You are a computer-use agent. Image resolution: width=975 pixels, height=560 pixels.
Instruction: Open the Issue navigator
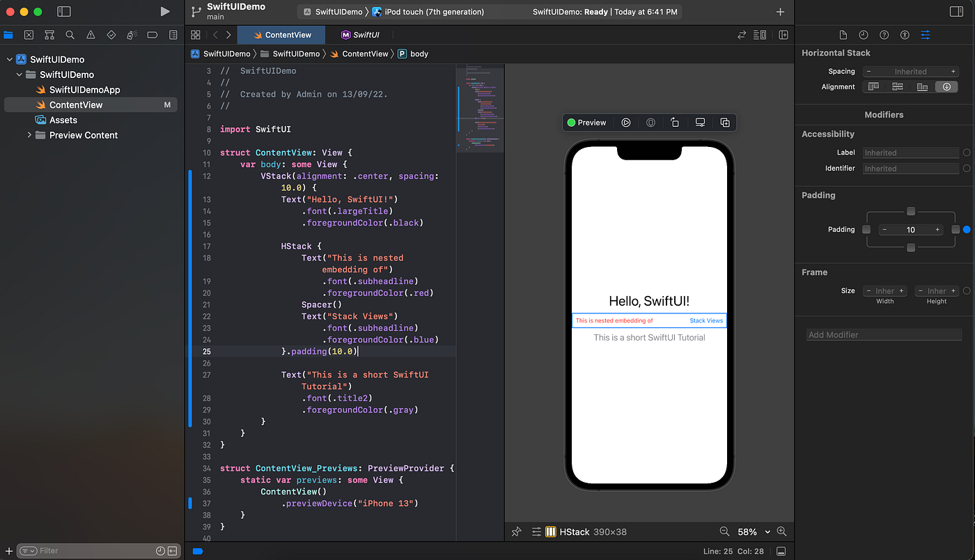point(91,34)
